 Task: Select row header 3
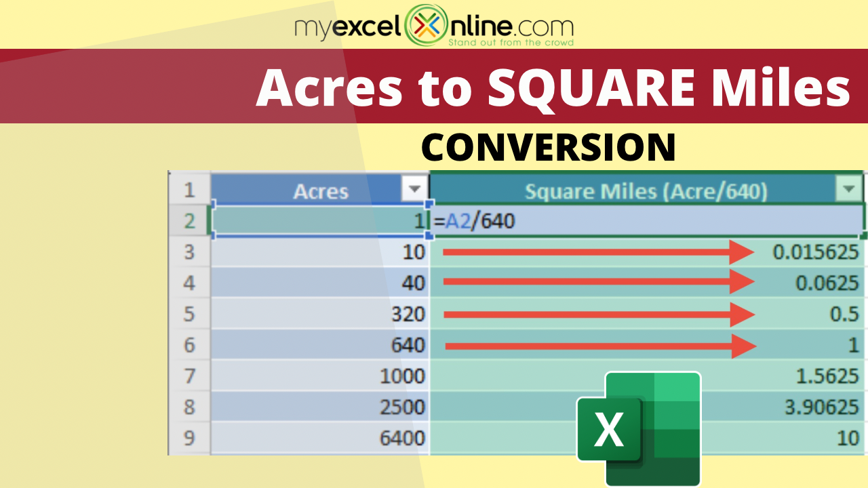coord(189,251)
